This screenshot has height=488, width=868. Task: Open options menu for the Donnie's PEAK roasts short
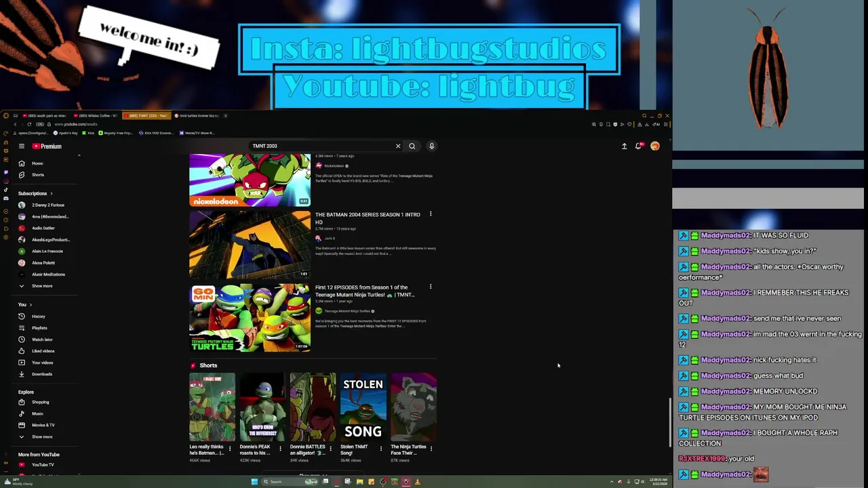tap(280, 448)
